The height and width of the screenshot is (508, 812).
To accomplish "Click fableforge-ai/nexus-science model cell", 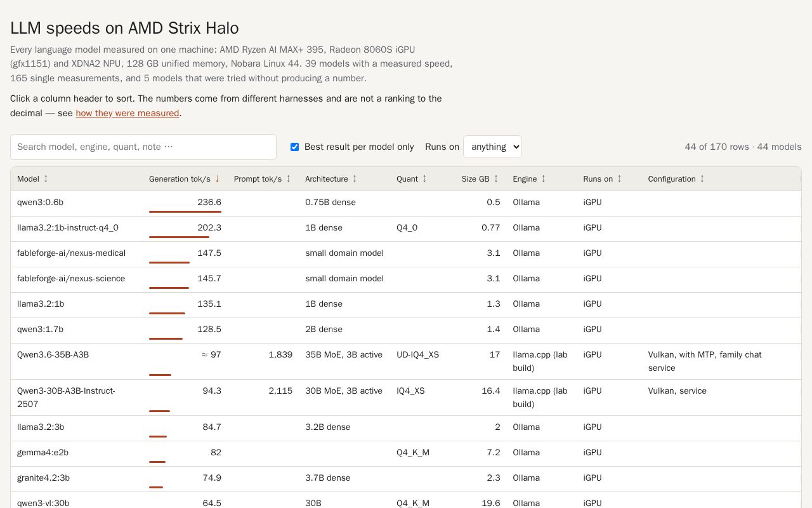I will tap(71, 279).
